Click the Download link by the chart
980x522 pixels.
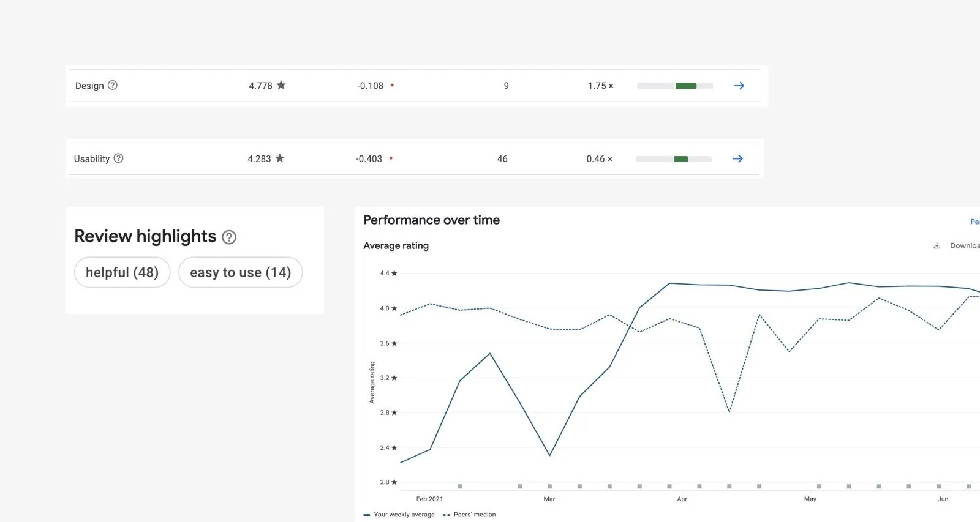point(965,245)
